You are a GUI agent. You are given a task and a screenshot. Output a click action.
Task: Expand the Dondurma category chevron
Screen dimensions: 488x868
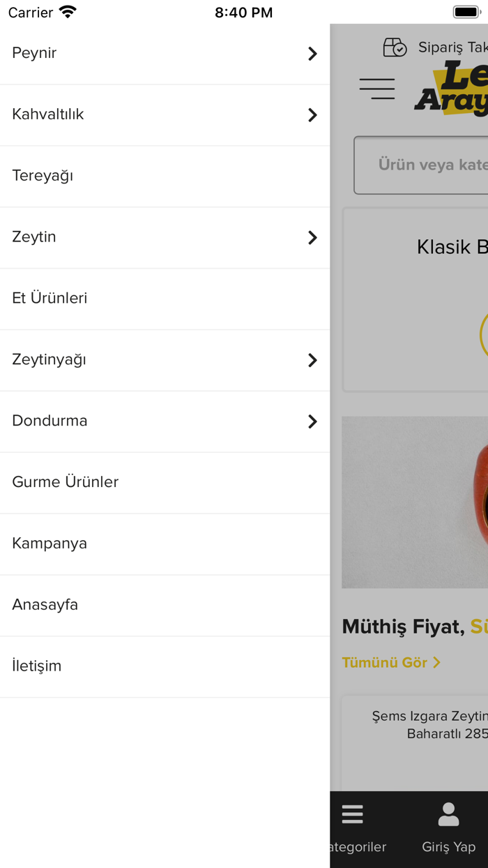coord(312,421)
